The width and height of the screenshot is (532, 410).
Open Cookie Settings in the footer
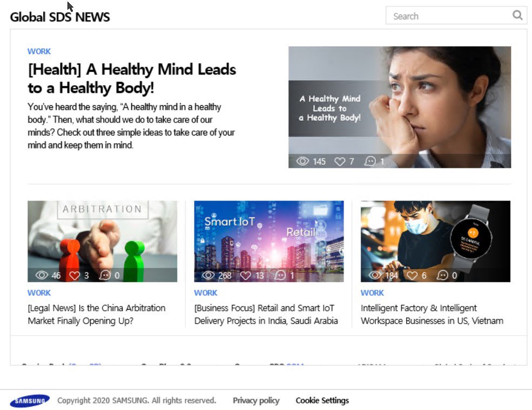click(x=322, y=400)
